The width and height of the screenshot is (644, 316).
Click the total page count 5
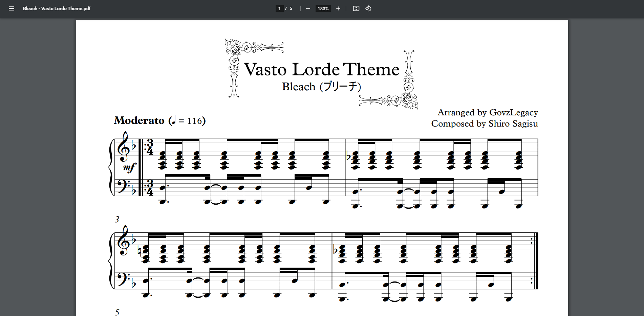[291, 8]
